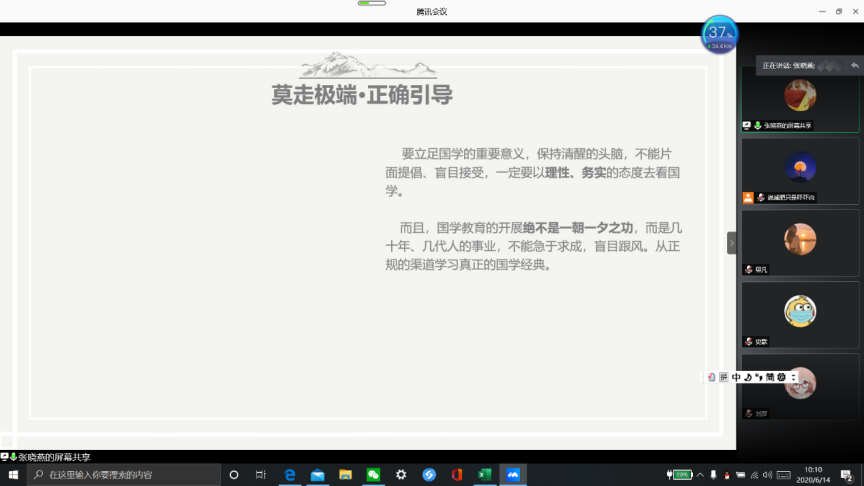Click the 37% network speed floating ball
Image resolution: width=864 pixels, height=486 pixels.
pyautogui.click(x=720, y=34)
